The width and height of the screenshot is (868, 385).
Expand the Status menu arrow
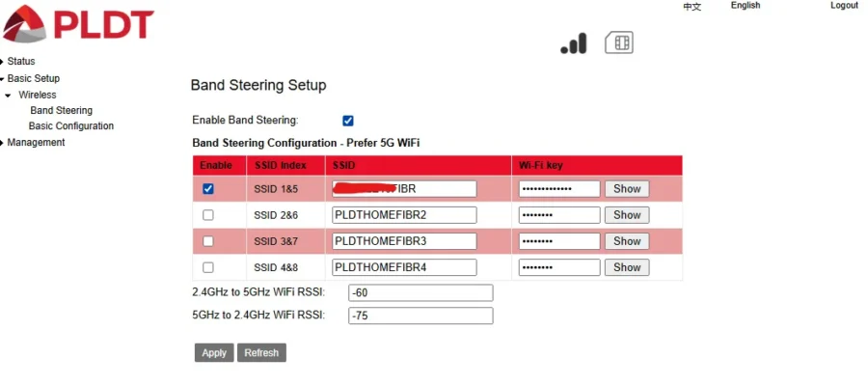coord(2,62)
